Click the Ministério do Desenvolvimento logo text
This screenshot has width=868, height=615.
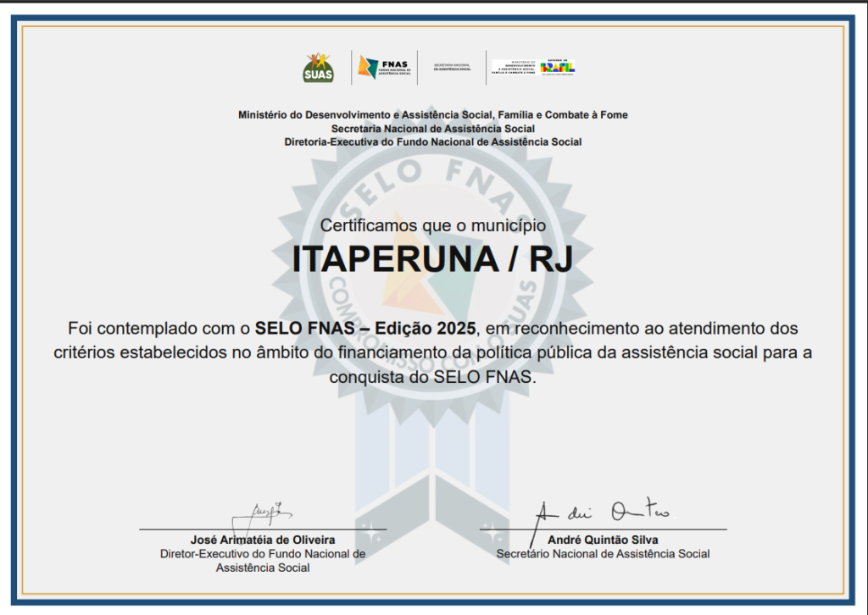coord(514,68)
